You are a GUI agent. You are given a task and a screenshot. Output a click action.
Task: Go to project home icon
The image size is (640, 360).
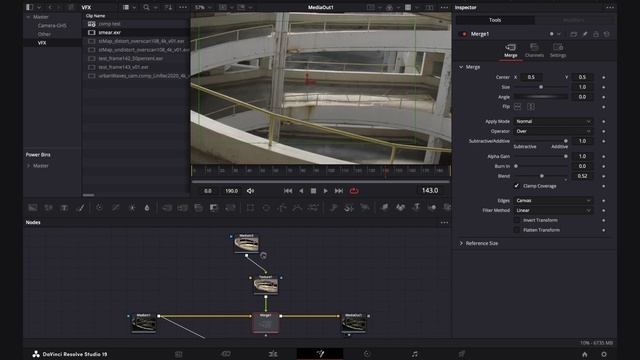coord(584,354)
